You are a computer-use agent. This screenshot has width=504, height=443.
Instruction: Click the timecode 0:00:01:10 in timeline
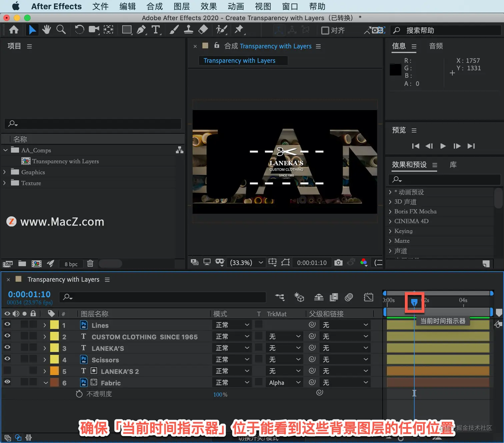[29, 294]
